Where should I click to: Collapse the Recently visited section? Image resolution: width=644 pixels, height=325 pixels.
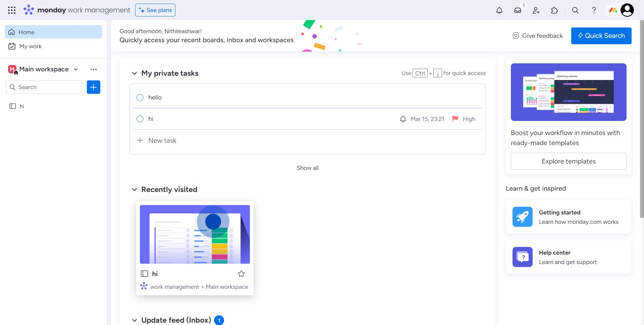tap(135, 190)
